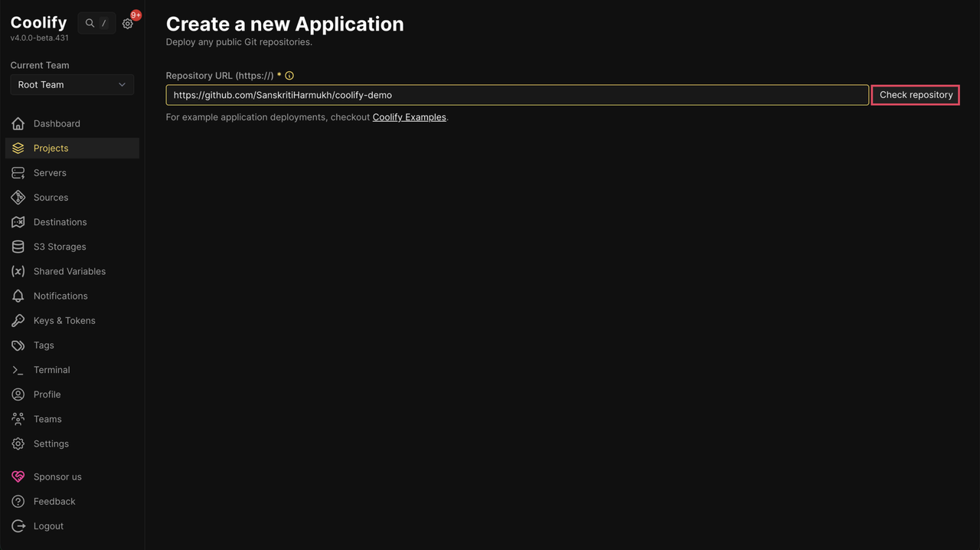Viewport: 980px width, 550px height.
Task: Open Projects menu item
Action: tap(72, 148)
